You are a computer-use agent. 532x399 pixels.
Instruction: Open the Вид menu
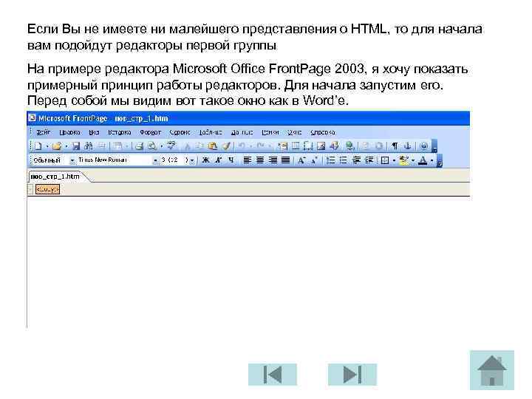coord(94,132)
